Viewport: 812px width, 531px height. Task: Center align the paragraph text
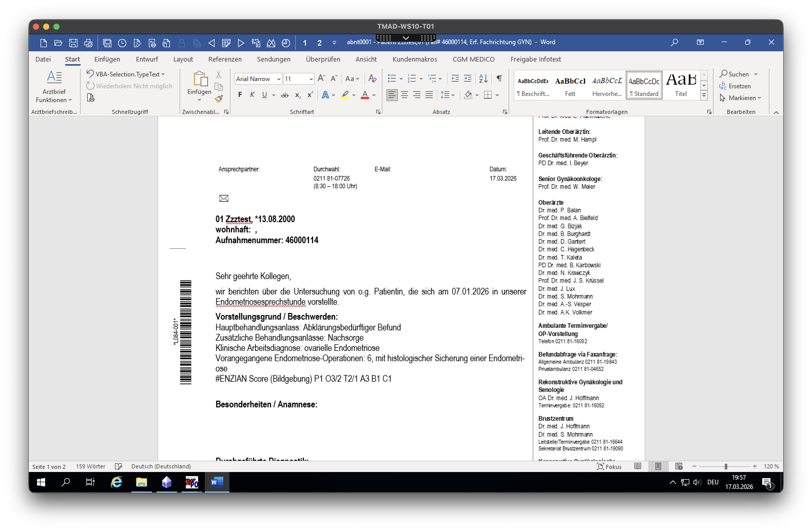click(404, 95)
